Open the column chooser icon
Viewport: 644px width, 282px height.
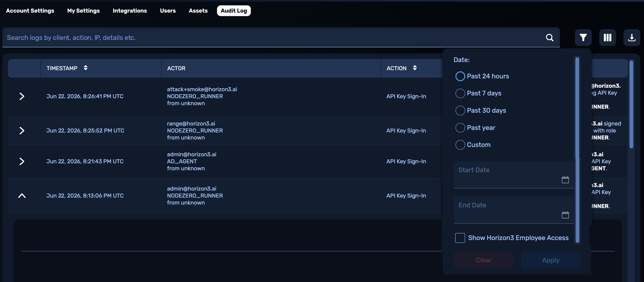608,38
